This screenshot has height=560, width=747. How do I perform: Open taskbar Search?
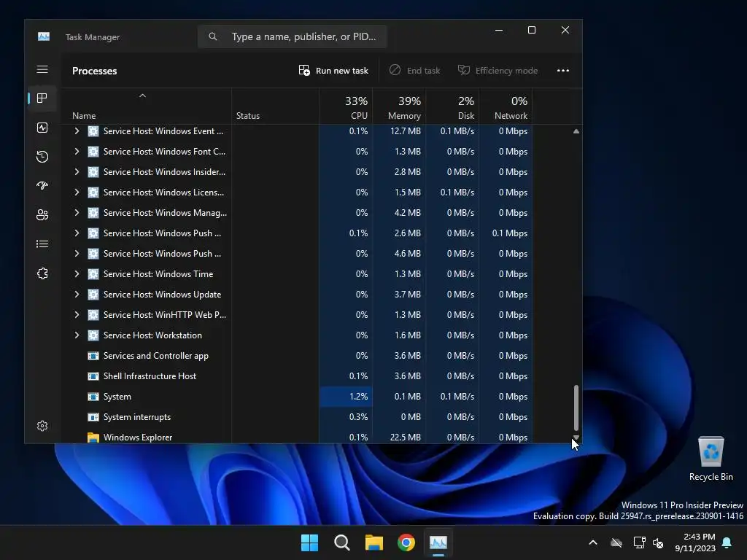click(342, 542)
